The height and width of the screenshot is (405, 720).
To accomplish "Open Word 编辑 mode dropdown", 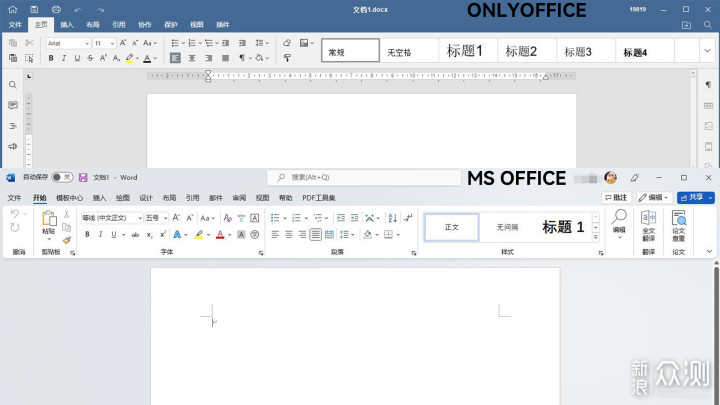I will [654, 197].
